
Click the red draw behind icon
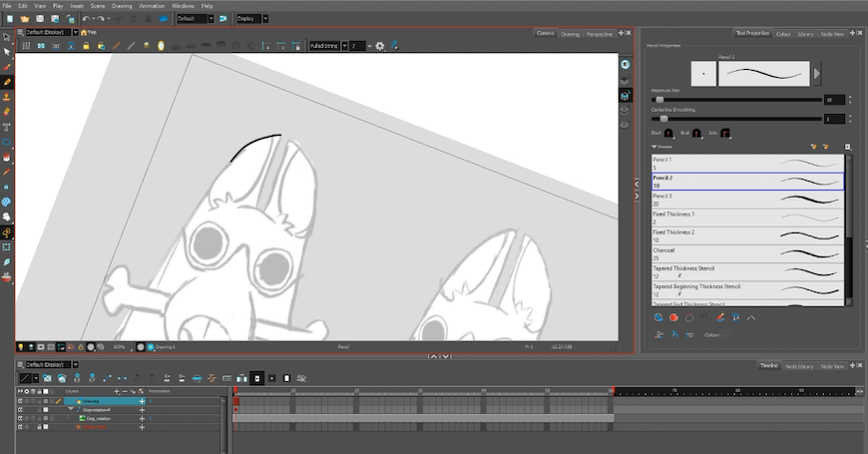tap(673, 317)
